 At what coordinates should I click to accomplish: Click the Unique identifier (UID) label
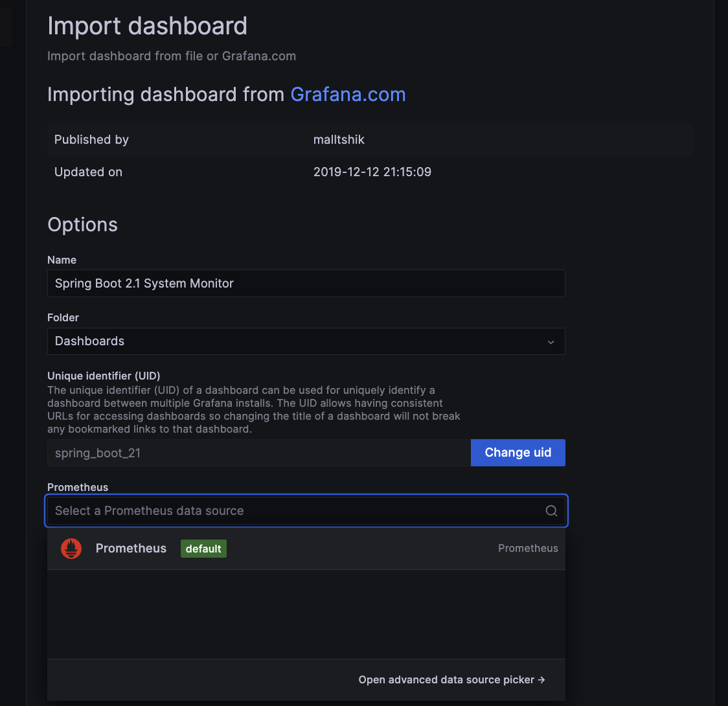pyautogui.click(x=104, y=376)
